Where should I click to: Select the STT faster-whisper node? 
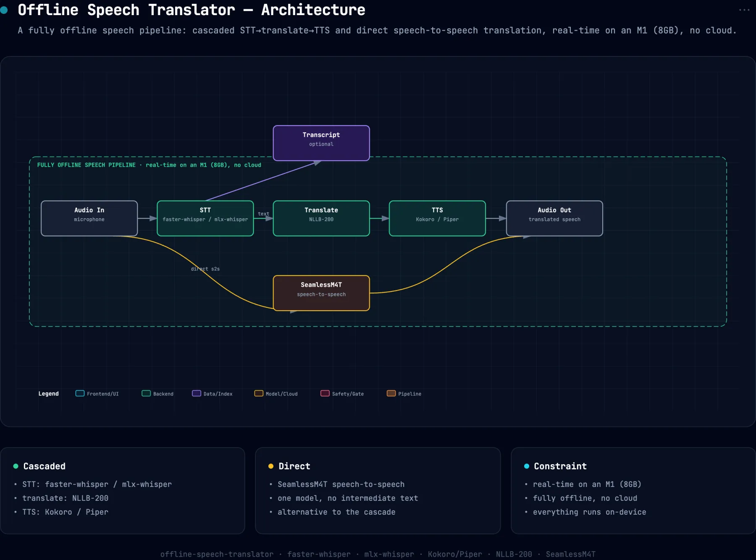coord(205,218)
